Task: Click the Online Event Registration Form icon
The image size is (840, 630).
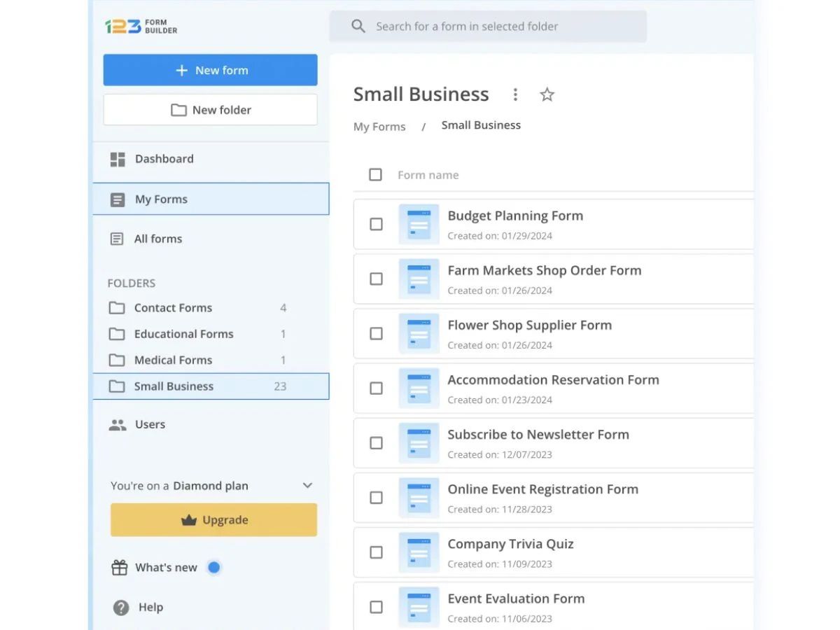Action: coord(419,498)
